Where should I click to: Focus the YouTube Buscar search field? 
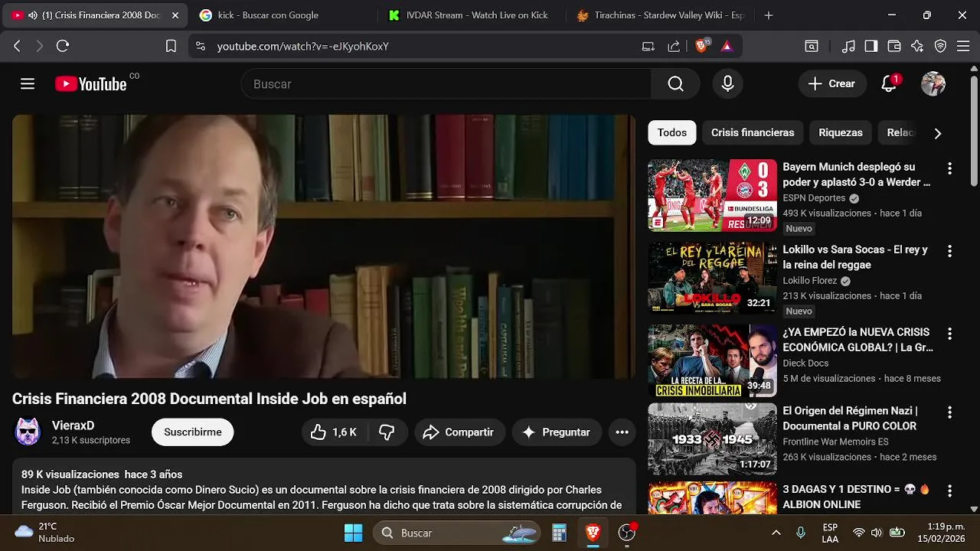[x=446, y=84]
